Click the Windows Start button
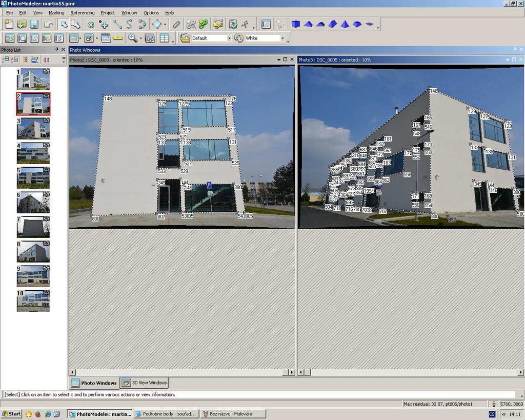Viewport: 525px width, 420px height. coord(11,414)
